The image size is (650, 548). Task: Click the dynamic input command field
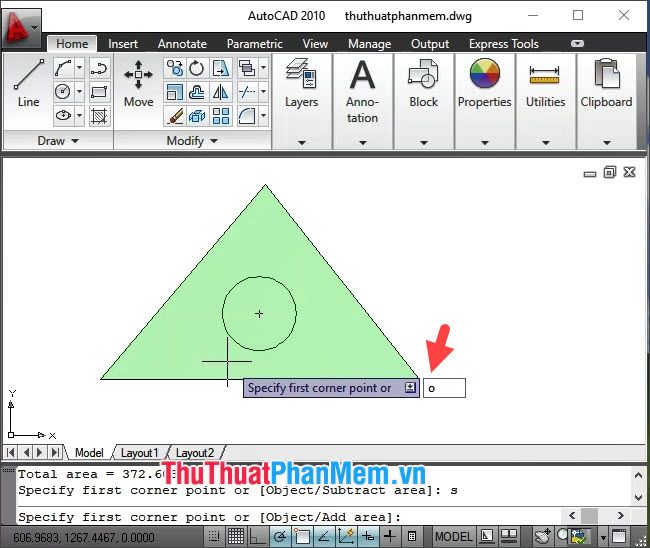[444, 388]
